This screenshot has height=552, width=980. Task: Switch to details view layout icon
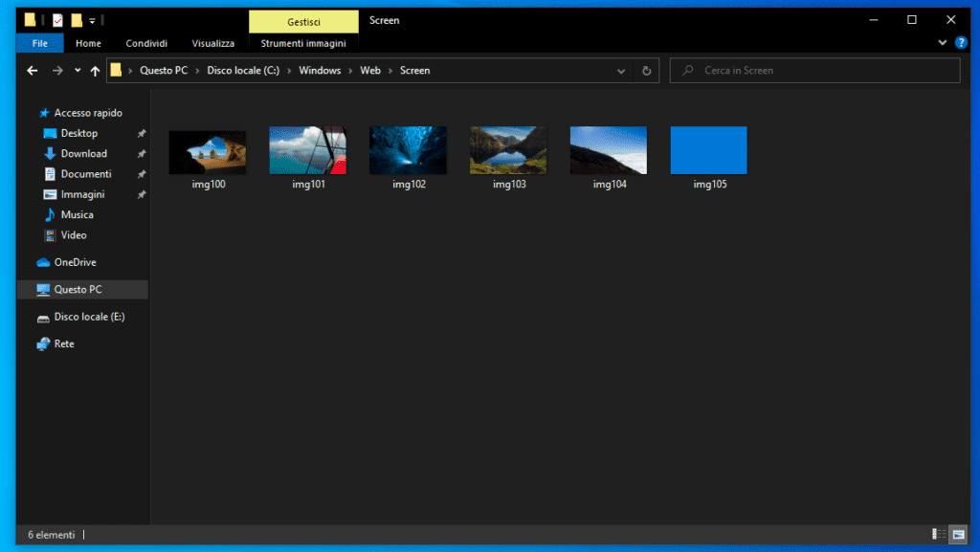938,534
